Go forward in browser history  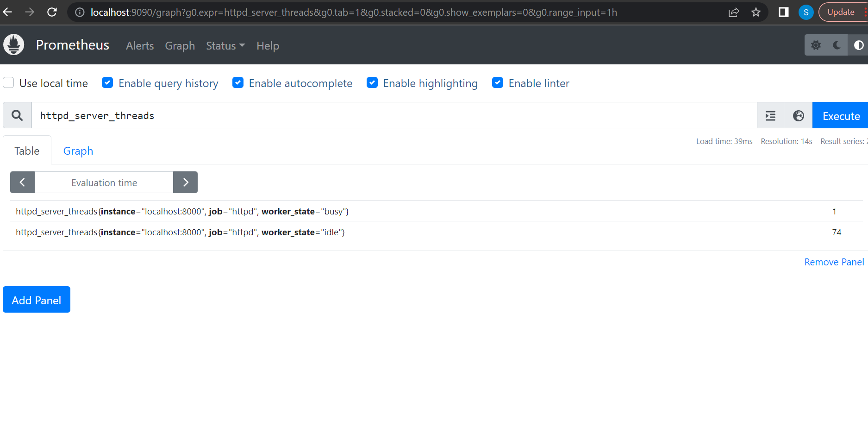click(x=30, y=12)
